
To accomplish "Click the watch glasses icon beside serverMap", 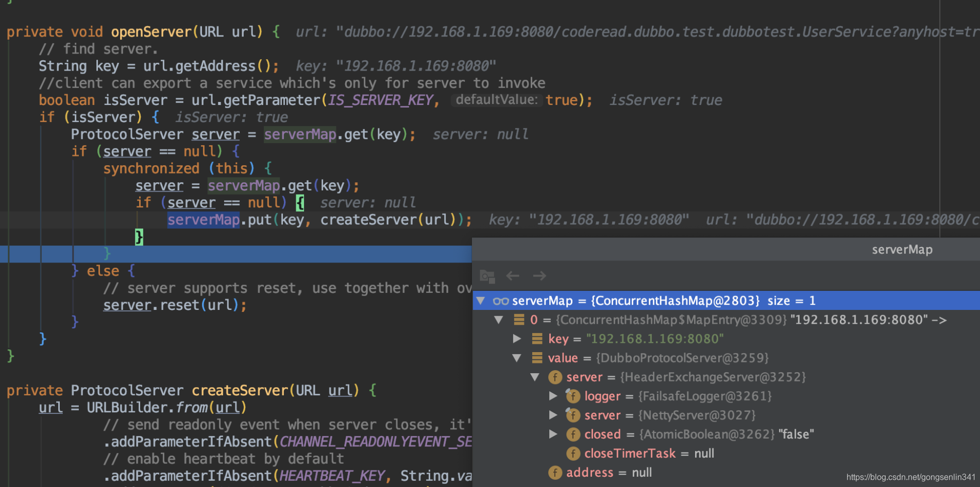I will 501,301.
